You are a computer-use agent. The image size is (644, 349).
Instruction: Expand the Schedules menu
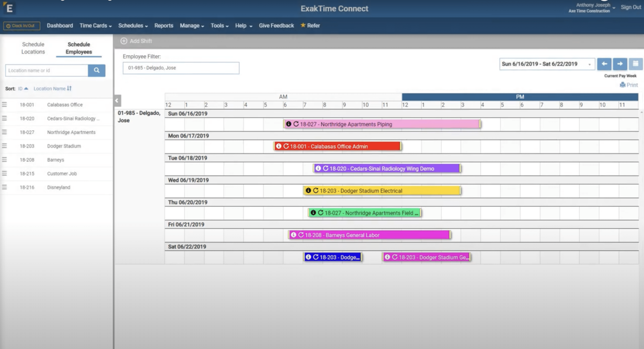click(133, 26)
